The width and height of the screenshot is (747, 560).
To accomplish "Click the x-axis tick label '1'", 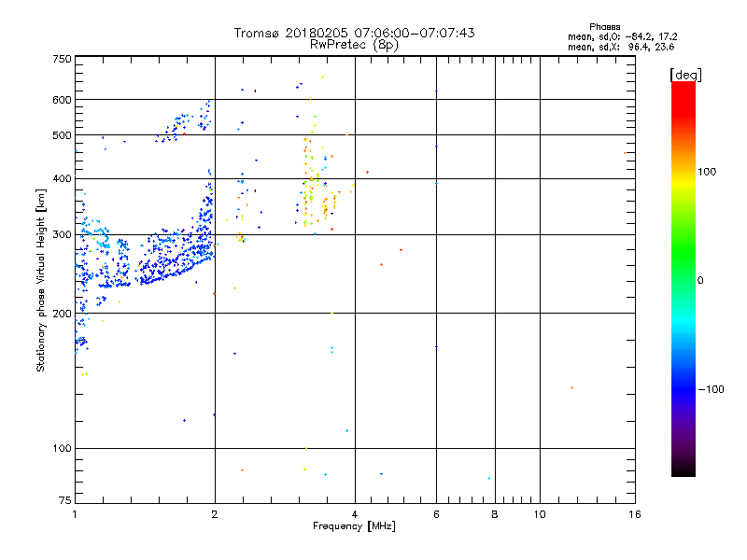I will click(x=75, y=514).
